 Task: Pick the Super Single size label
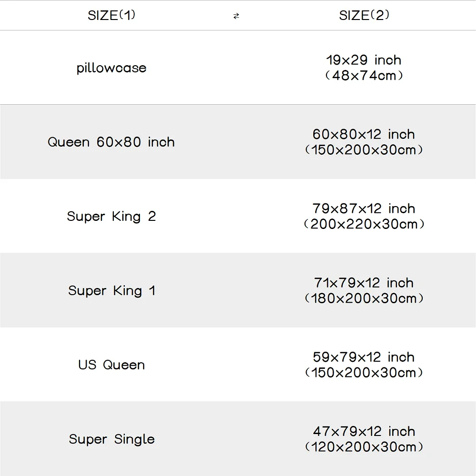[111, 439]
